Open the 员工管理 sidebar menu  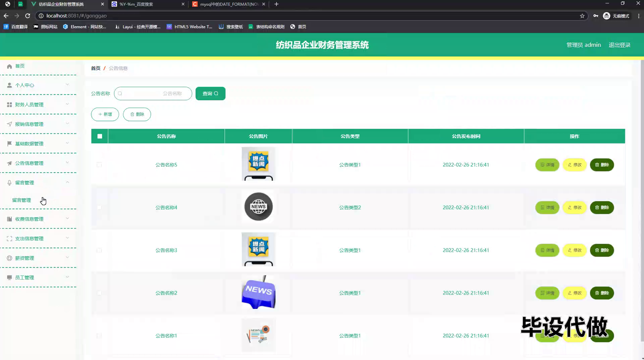[x=38, y=277]
